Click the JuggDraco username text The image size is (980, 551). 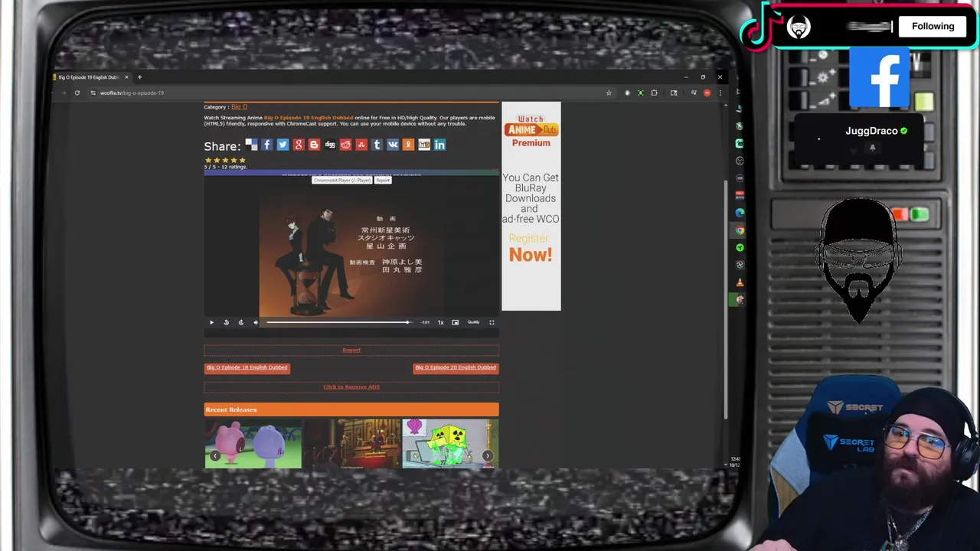(x=871, y=131)
